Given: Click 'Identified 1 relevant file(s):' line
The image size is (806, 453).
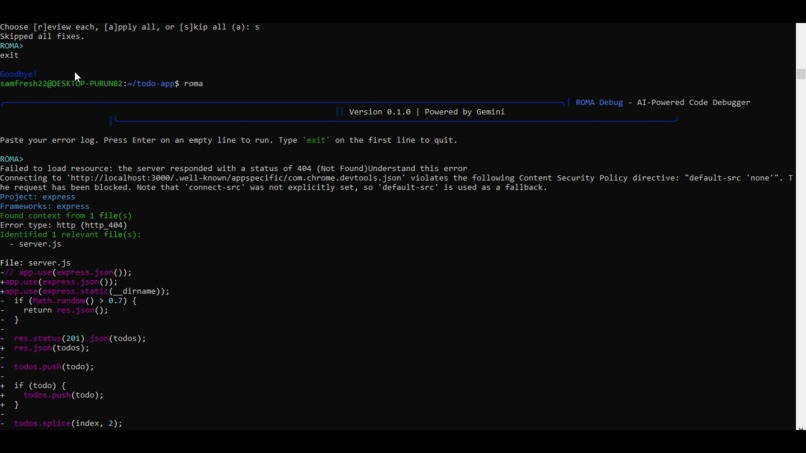Looking at the screenshot, I should [70, 234].
